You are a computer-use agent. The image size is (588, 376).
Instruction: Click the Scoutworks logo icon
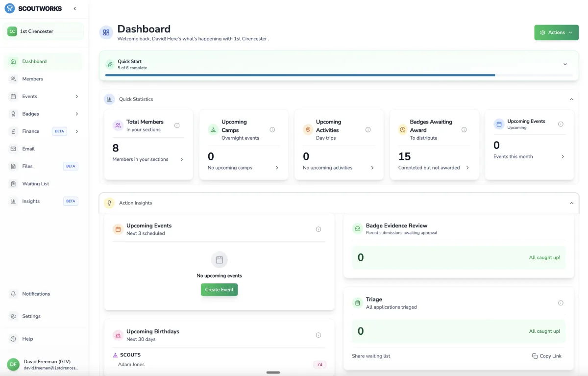9,8
